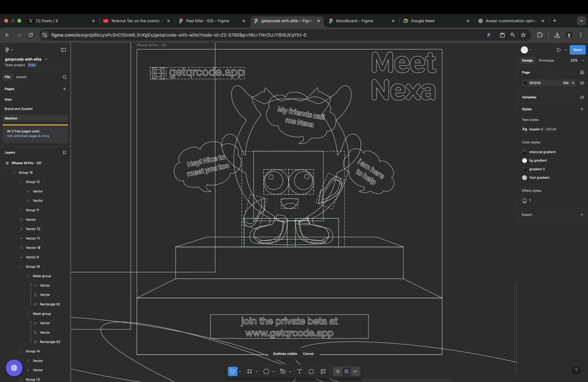The image size is (588, 382).
Task: Open the Figma main menu icon
Action: click(x=8, y=50)
